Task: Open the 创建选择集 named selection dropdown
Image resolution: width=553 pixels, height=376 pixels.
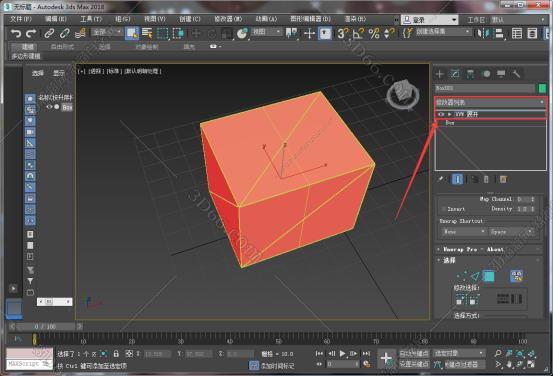Action: (443, 32)
